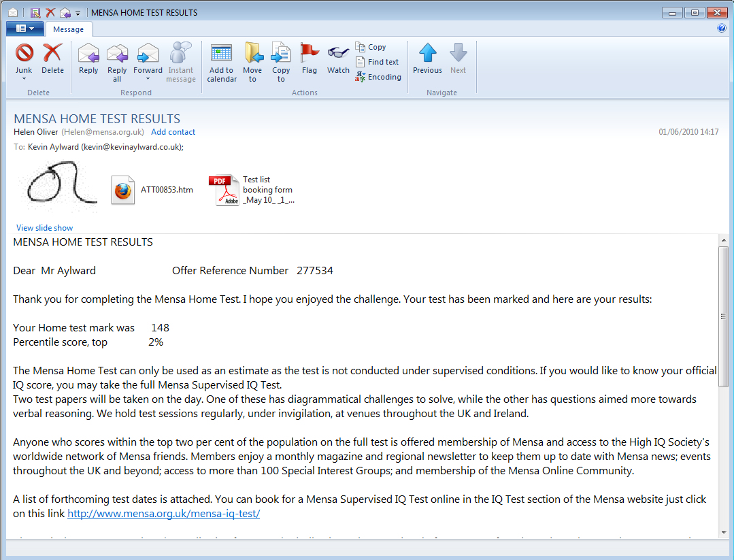Expand Junk dropdown arrow
Viewport: 734px width, 560px height.
tap(24, 79)
